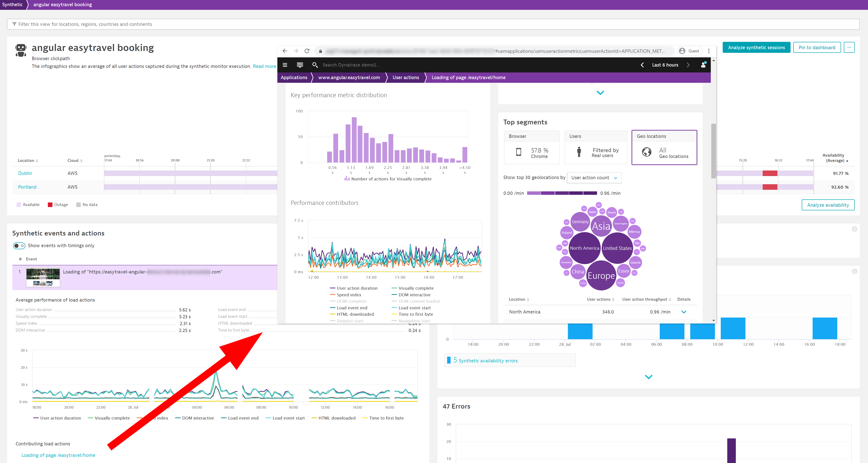Select the Browser segment tab

(532, 147)
